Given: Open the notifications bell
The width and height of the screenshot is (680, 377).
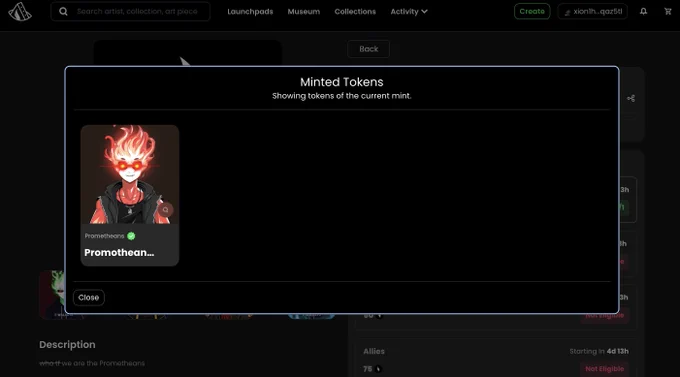Looking at the screenshot, I should 643,11.
